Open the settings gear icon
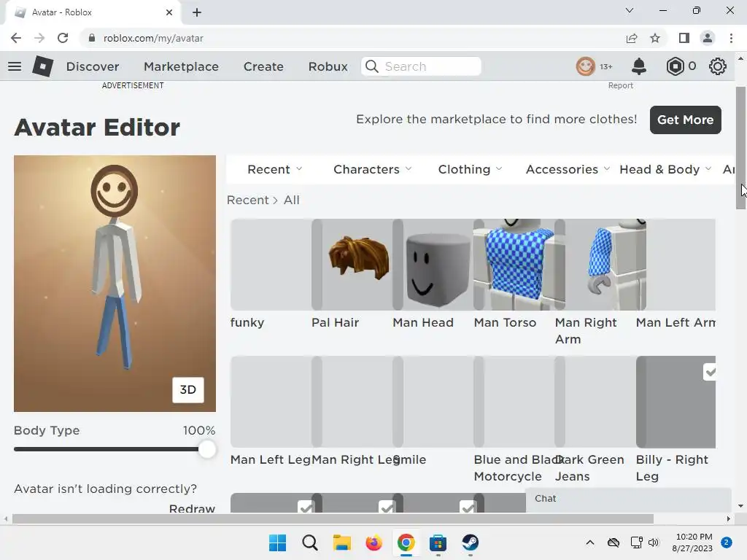This screenshot has height=560, width=747. [x=718, y=66]
